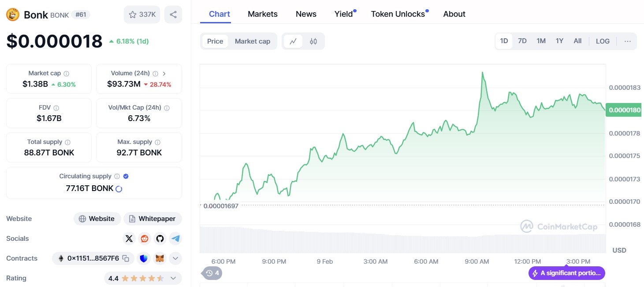Viewport: 644px width, 287px height.
Task: Open the Whitepaper link
Action: (x=153, y=219)
